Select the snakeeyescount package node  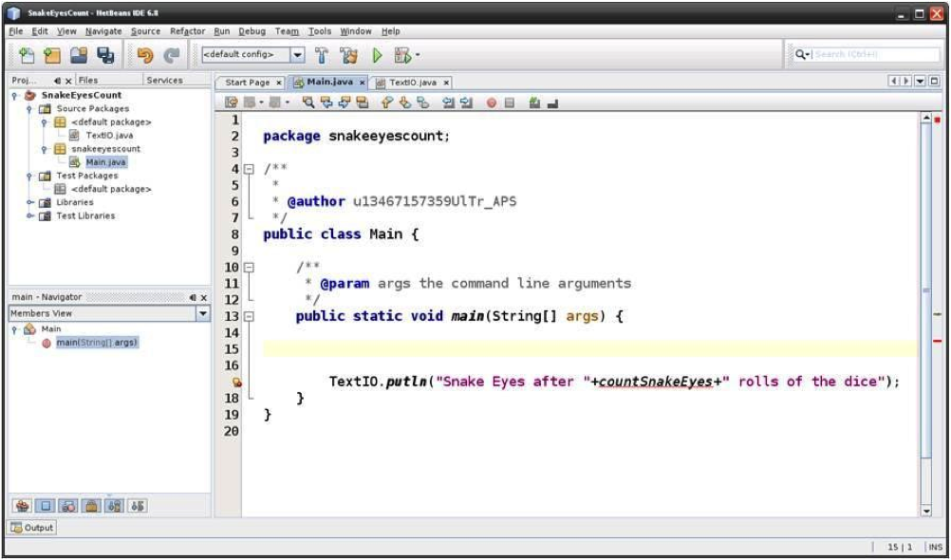pos(105,149)
